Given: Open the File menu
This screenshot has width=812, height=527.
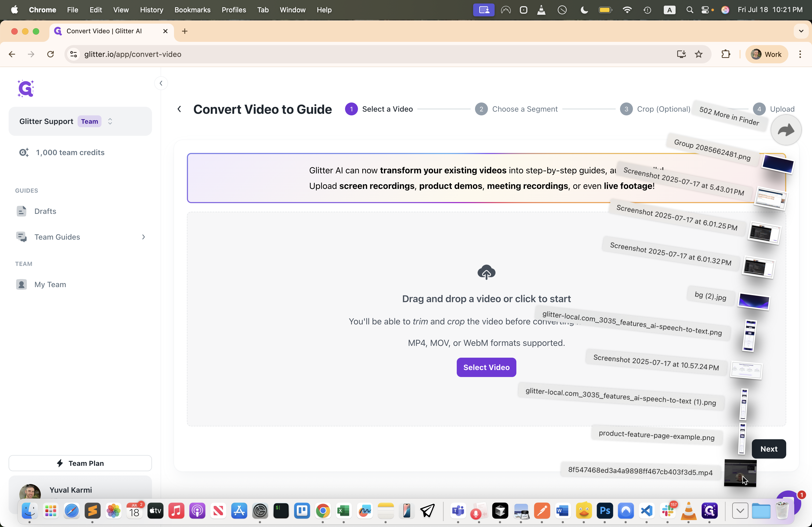Looking at the screenshot, I should 72,10.
